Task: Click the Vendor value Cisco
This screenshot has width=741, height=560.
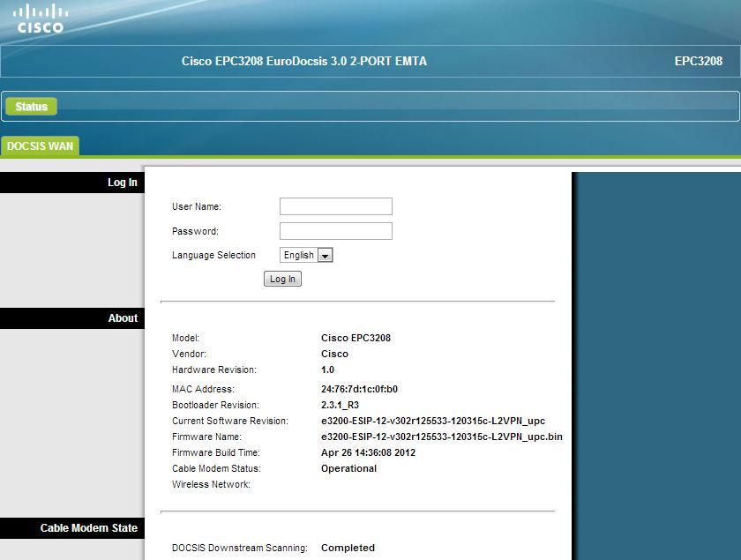Action: coord(334,354)
